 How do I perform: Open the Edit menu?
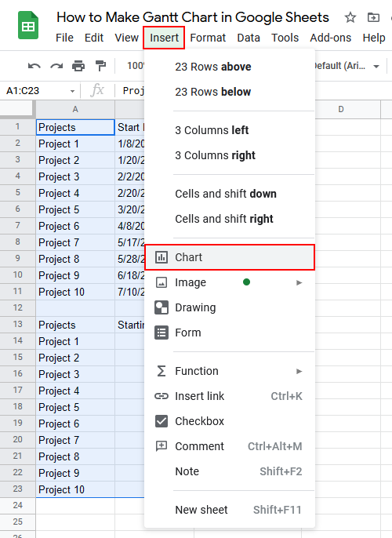(x=94, y=38)
